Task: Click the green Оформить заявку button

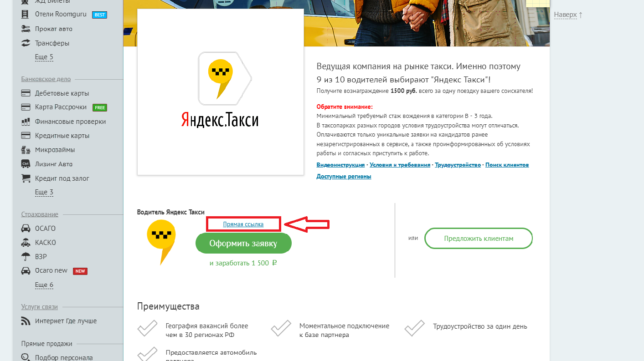Action: point(243,244)
